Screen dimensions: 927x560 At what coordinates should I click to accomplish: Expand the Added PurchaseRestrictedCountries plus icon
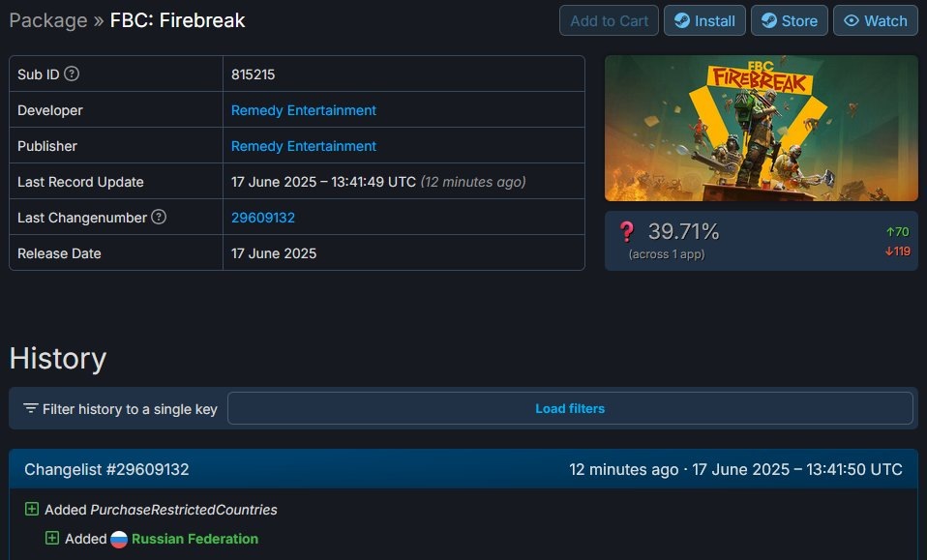point(32,509)
